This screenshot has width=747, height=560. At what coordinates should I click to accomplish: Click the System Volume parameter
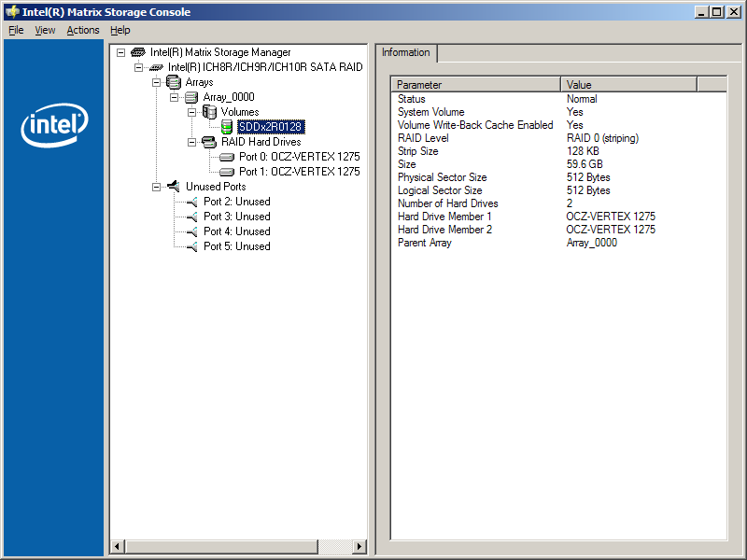tap(430, 112)
